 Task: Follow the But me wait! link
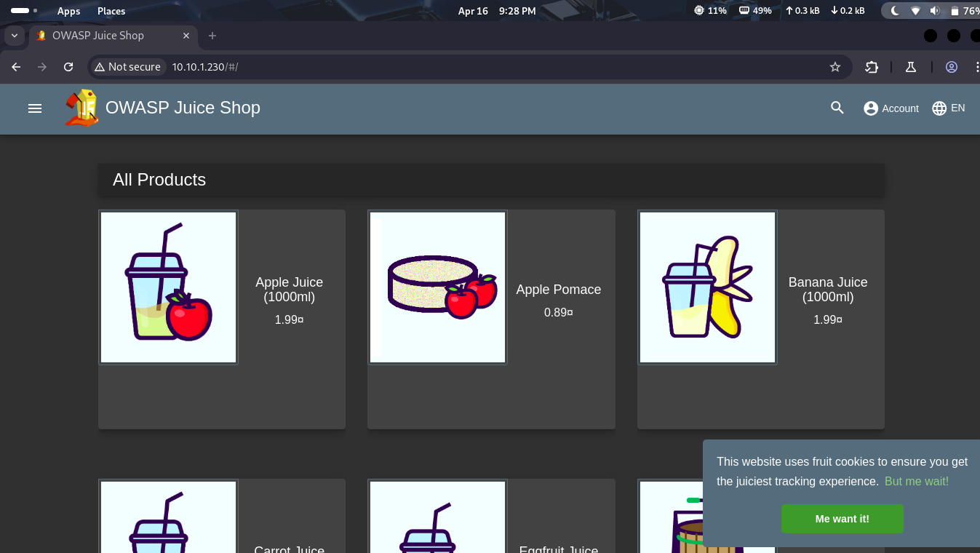916,482
